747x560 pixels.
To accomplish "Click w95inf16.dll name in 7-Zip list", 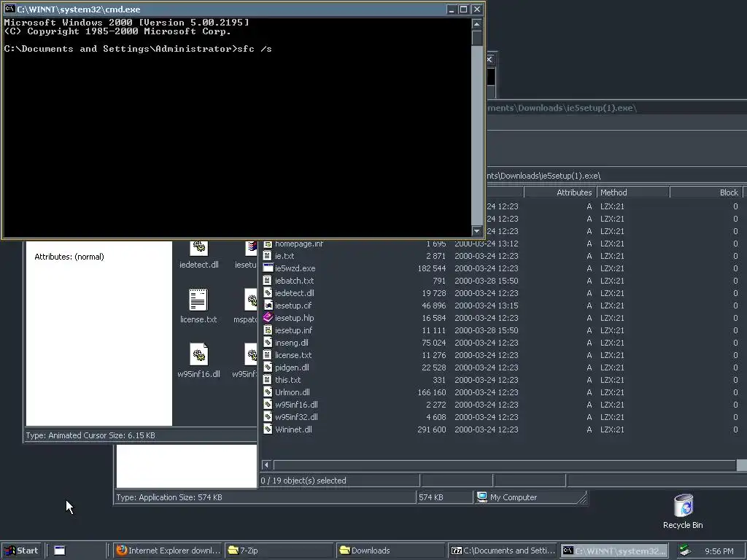I will click(x=296, y=404).
